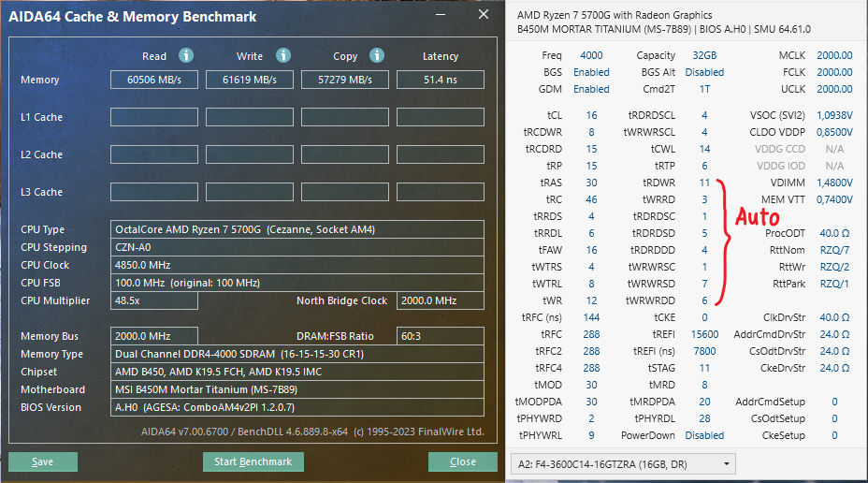Click MEM VTT value 0,7400V
This screenshot has height=483, width=868.
click(x=834, y=199)
